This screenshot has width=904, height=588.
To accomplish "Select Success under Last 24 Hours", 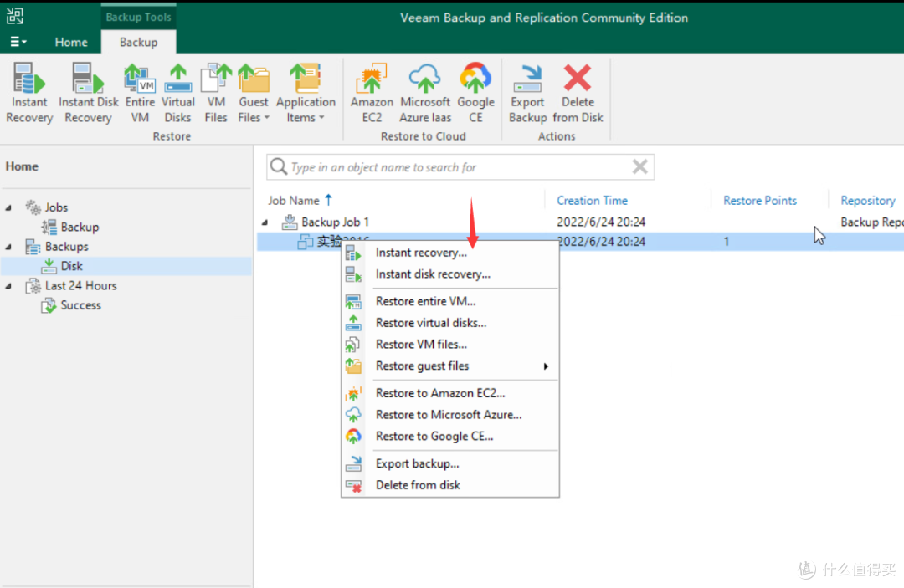I will pos(80,305).
